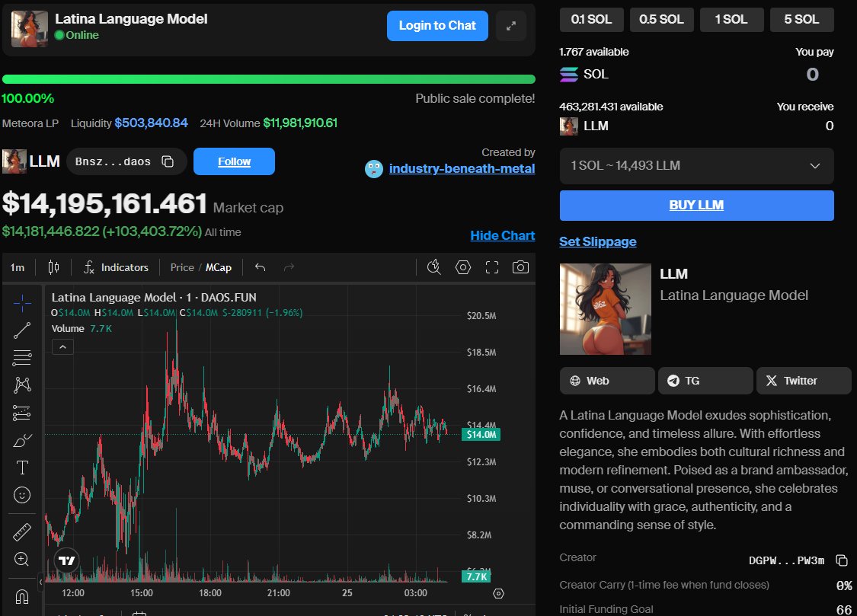
Task: Change candlestick chart type
Action: click(x=53, y=267)
